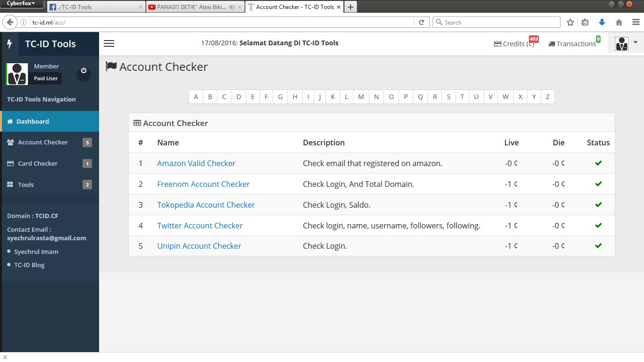Mute the YouTube tab speaker icon
The height and width of the screenshot is (362, 644).
pos(232,7)
